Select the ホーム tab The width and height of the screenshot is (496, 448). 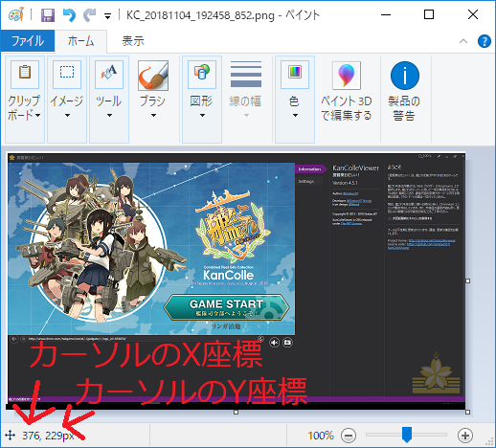pyautogui.click(x=80, y=41)
